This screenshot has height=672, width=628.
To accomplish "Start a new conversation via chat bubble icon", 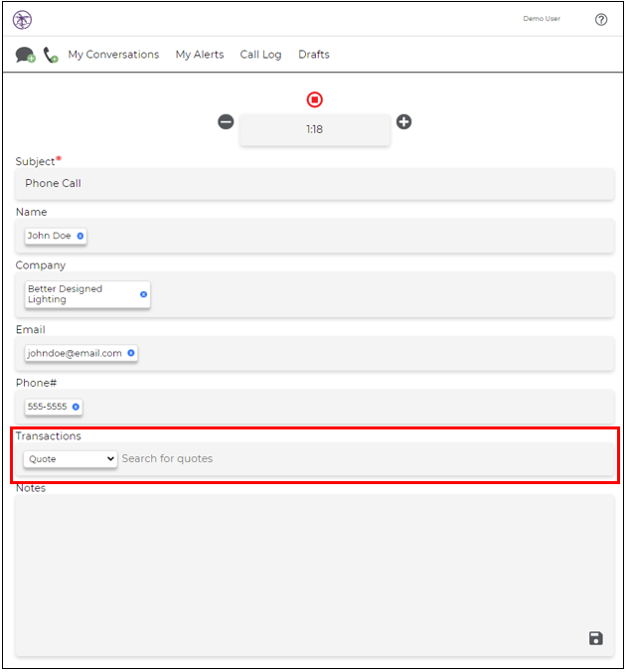I will [25, 55].
